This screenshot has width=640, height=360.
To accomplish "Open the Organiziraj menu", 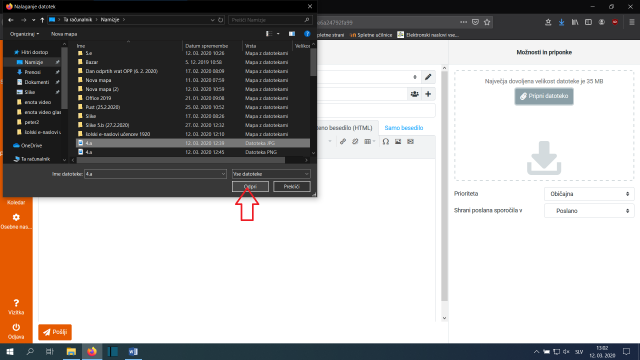I will 24,34.
